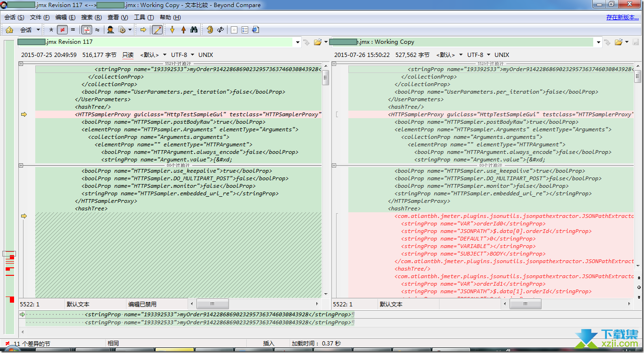Open the web report icon in toolbar
Viewport: 644px width, 353px height.
(x=256, y=30)
